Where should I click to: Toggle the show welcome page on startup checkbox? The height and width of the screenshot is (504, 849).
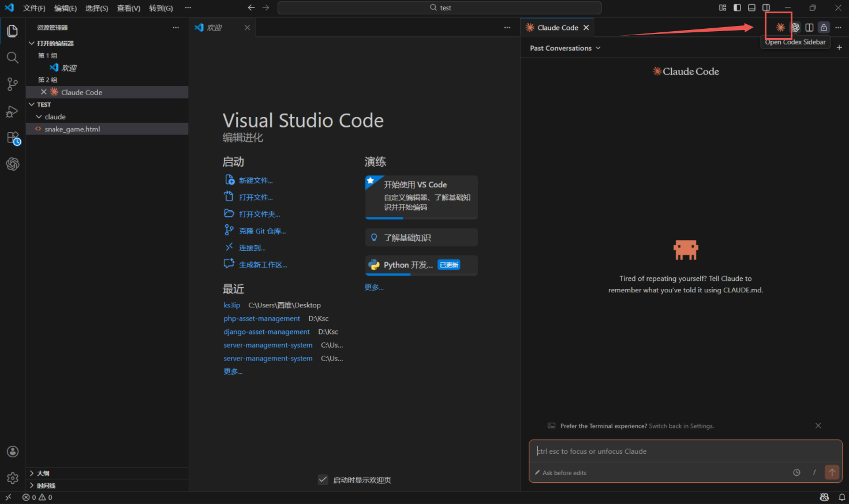(x=323, y=480)
